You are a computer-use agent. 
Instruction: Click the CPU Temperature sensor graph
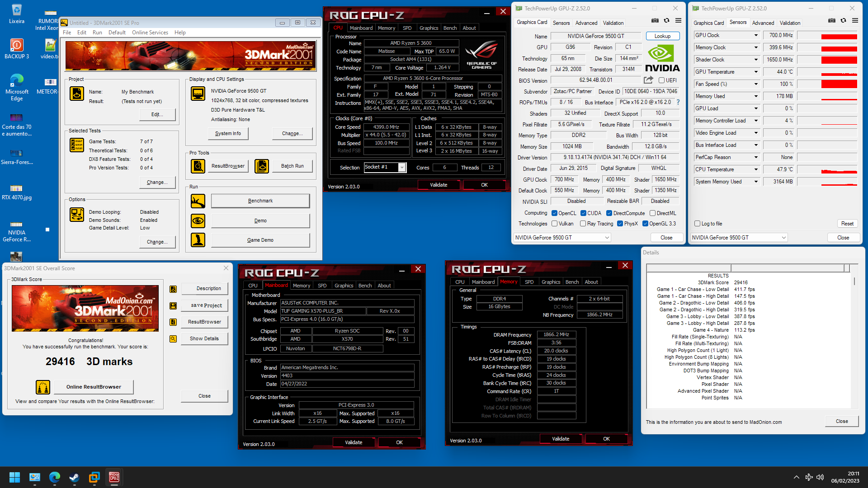827,169
